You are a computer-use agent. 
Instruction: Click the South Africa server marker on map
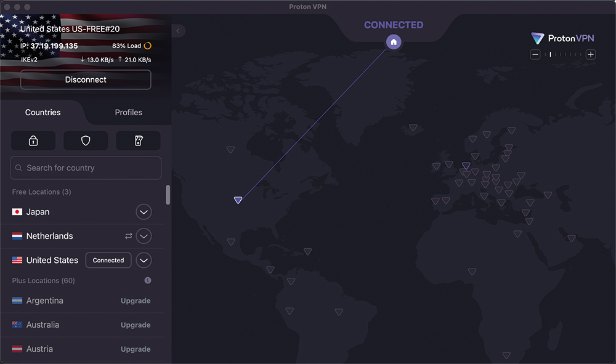point(506,355)
